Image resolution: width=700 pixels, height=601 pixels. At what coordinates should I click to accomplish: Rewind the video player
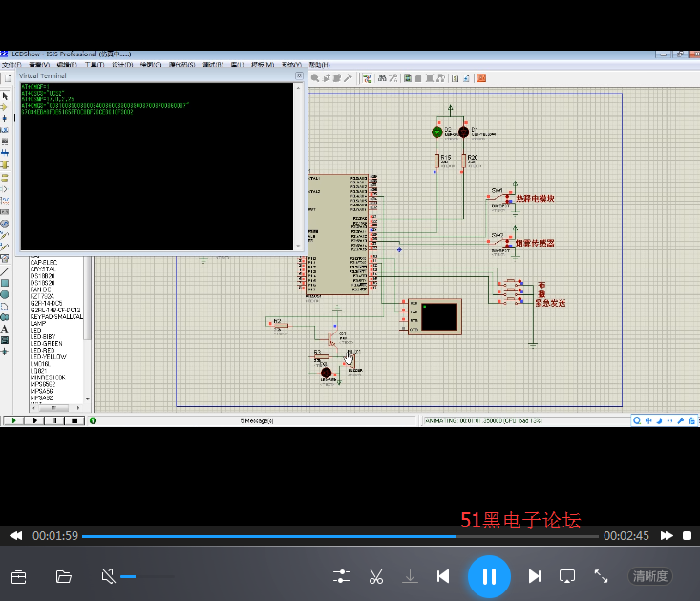(x=15, y=535)
